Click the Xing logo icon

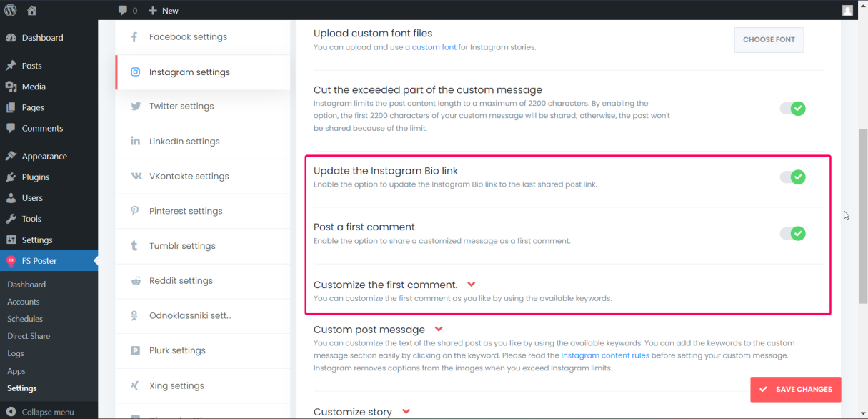134,385
